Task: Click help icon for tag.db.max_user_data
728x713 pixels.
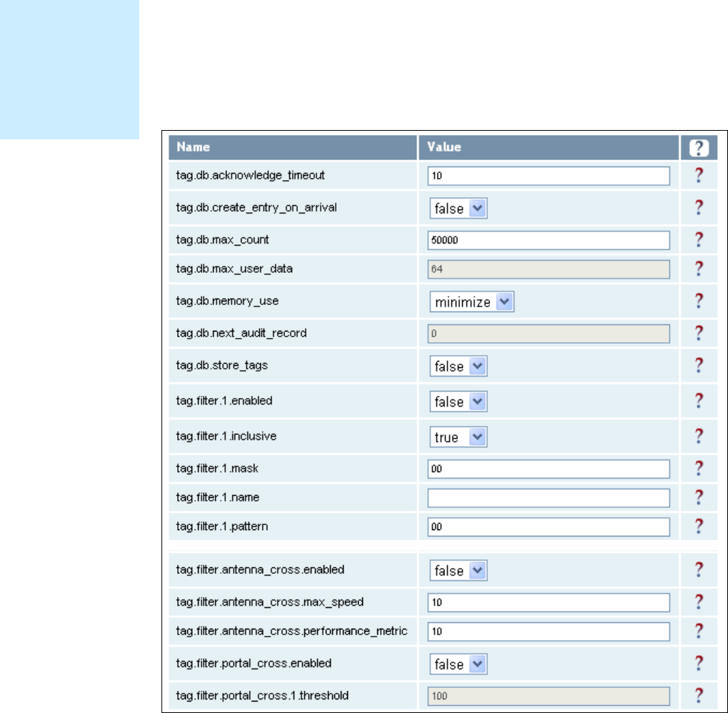Action: (699, 269)
